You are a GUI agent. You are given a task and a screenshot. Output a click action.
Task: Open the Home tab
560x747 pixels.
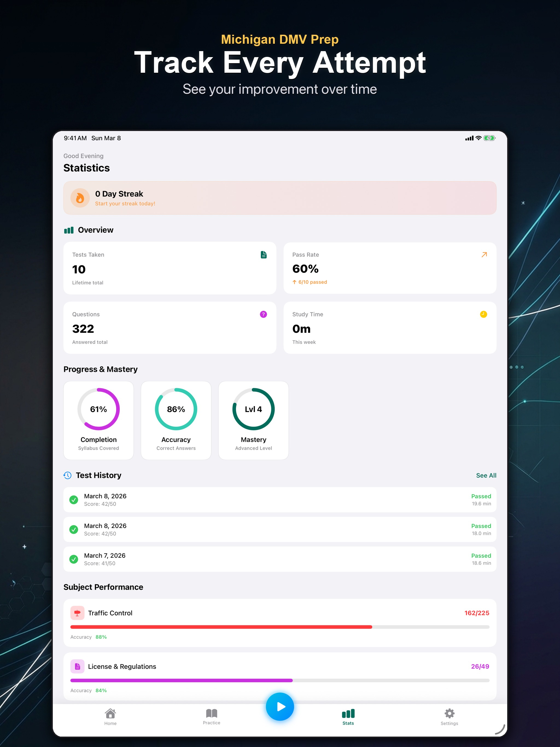110,717
